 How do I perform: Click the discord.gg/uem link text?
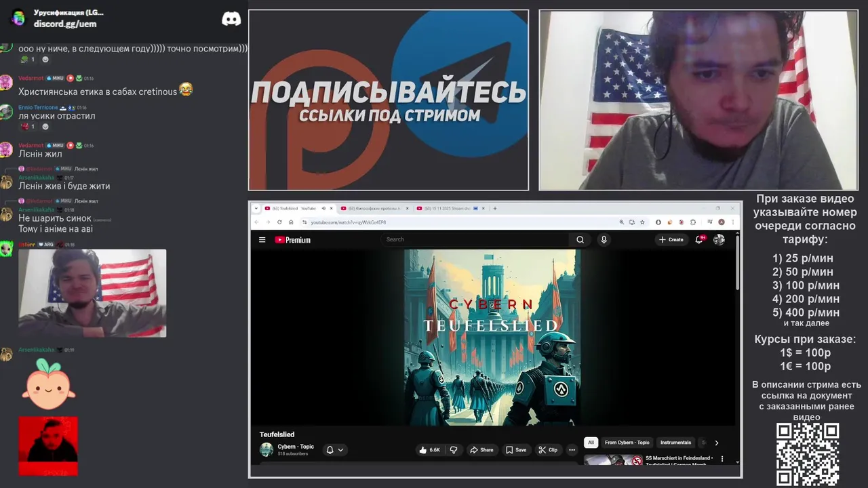click(x=65, y=24)
